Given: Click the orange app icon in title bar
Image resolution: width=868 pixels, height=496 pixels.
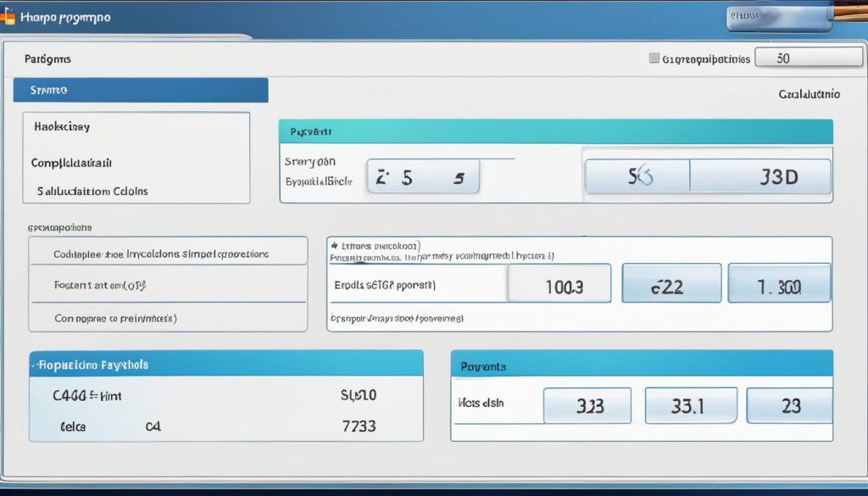Looking at the screenshot, I should pyautogui.click(x=8, y=16).
